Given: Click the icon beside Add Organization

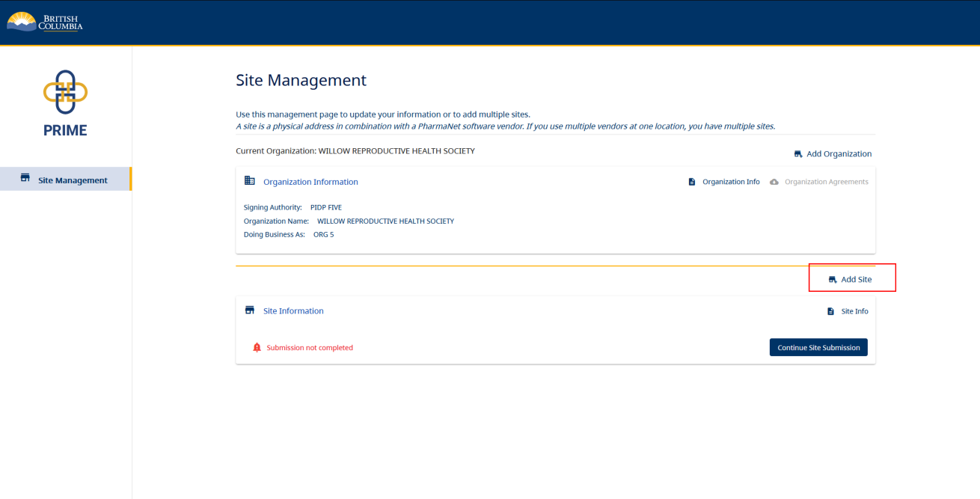Looking at the screenshot, I should [x=798, y=154].
